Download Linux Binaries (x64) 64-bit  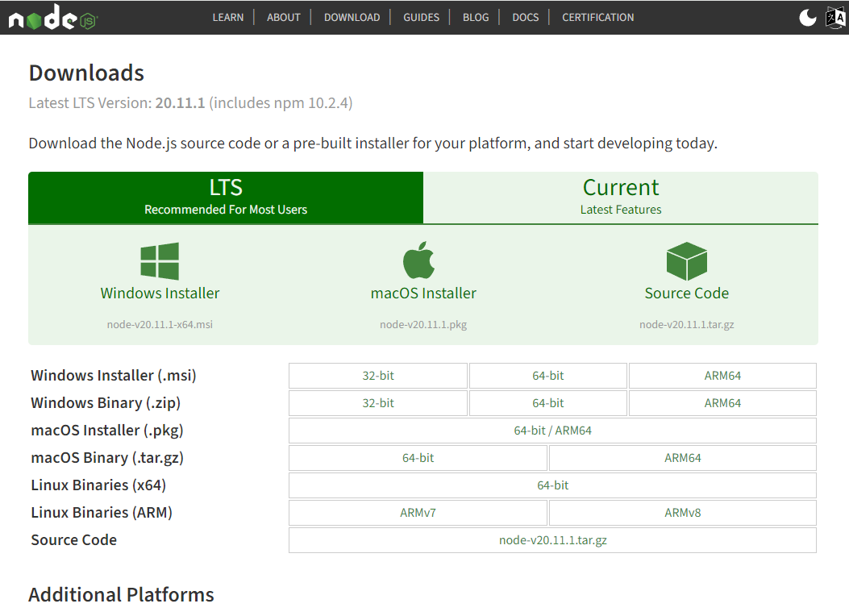[x=552, y=485]
